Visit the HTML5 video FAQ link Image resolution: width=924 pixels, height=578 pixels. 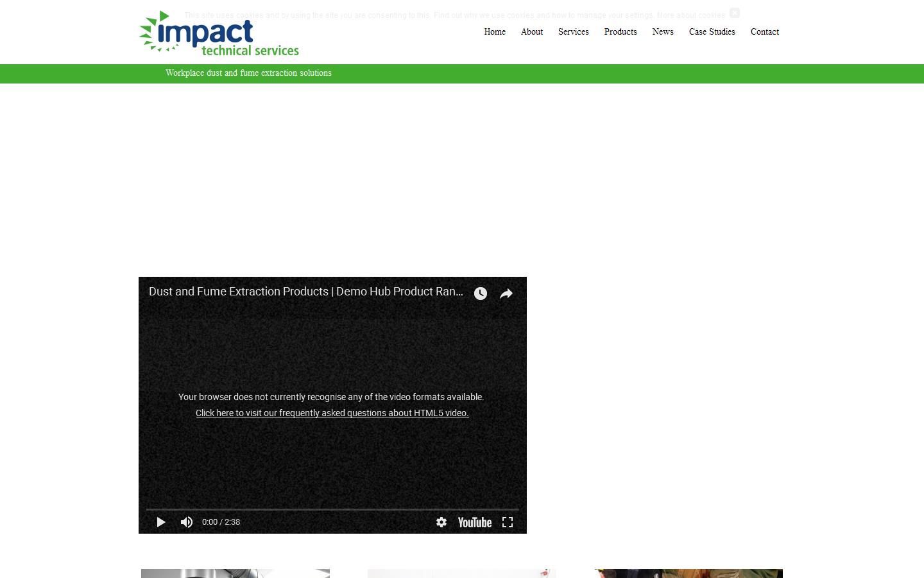pos(332,413)
